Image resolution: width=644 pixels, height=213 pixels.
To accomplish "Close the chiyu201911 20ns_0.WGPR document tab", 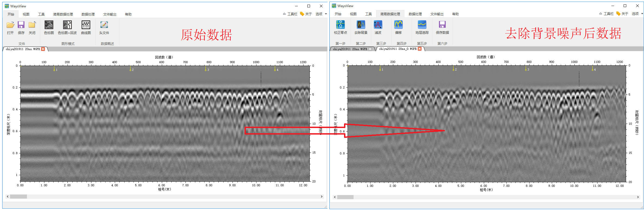I will (x=420, y=49).
